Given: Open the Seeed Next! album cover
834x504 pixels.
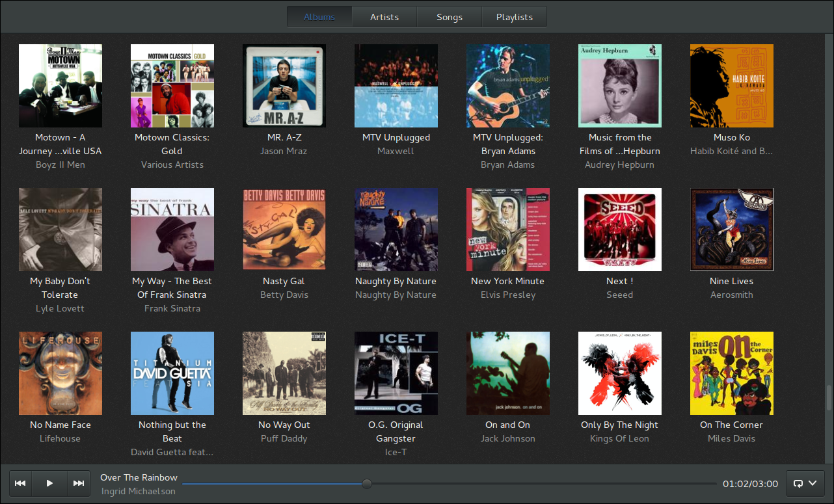Looking at the screenshot, I should point(620,230).
